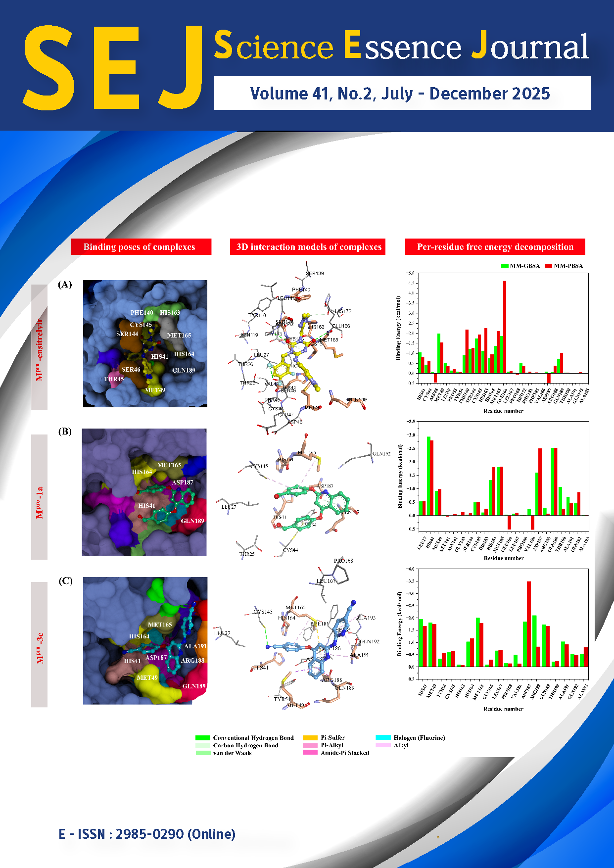Open panel (C) Mpro-3c binding pose image
614x868 pixels.
point(145,640)
